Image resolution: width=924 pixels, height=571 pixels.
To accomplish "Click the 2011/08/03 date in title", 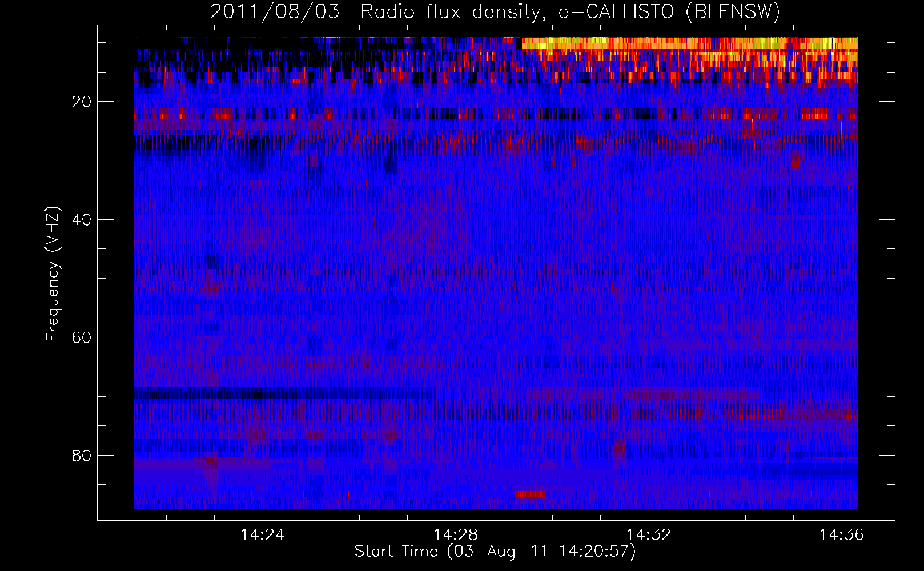I will [x=275, y=12].
